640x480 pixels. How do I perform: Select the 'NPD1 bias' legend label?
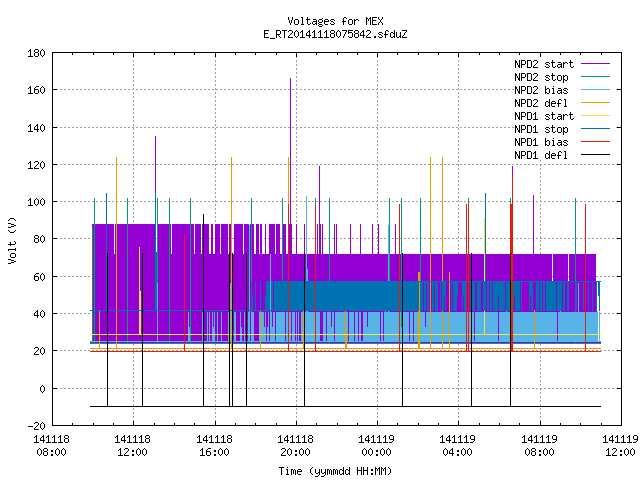[x=541, y=142]
